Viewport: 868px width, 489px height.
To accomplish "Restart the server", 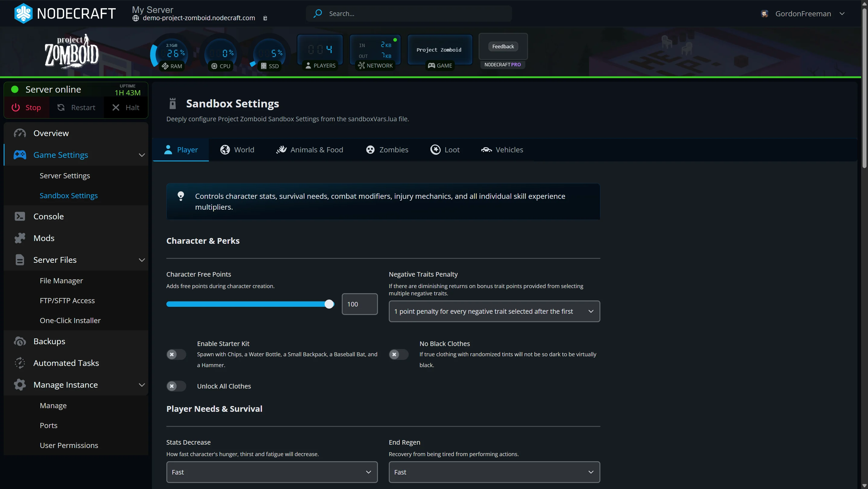I will click(x=77, y=108).
